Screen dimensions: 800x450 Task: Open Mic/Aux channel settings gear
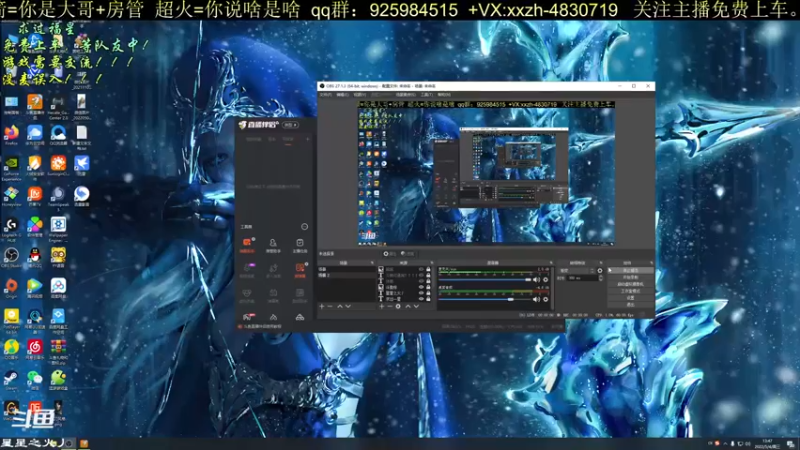click(x=545, y=280)
